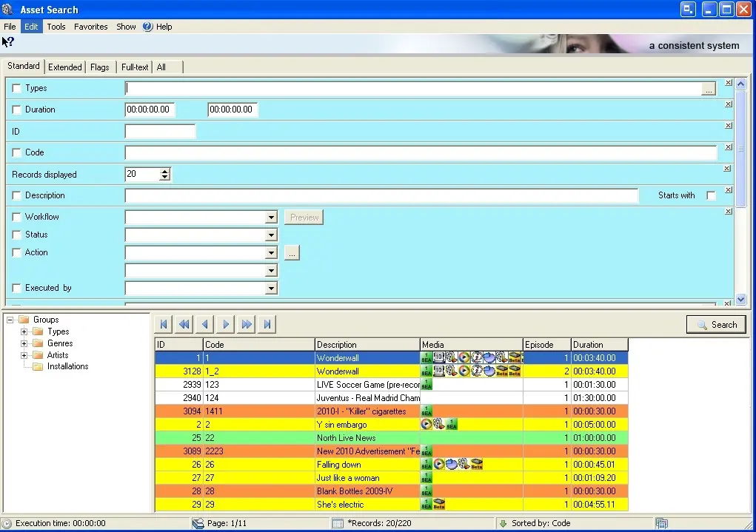The image size is (756, 532).
Task: Click the criteria panel vertical scrollbar
Action: tap(741, 192)
